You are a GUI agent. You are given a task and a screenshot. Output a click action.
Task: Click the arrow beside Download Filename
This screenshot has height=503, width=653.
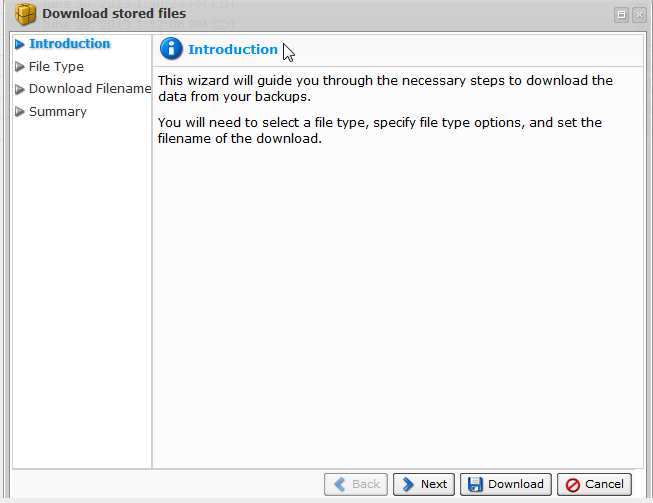(x=19, y=89)
